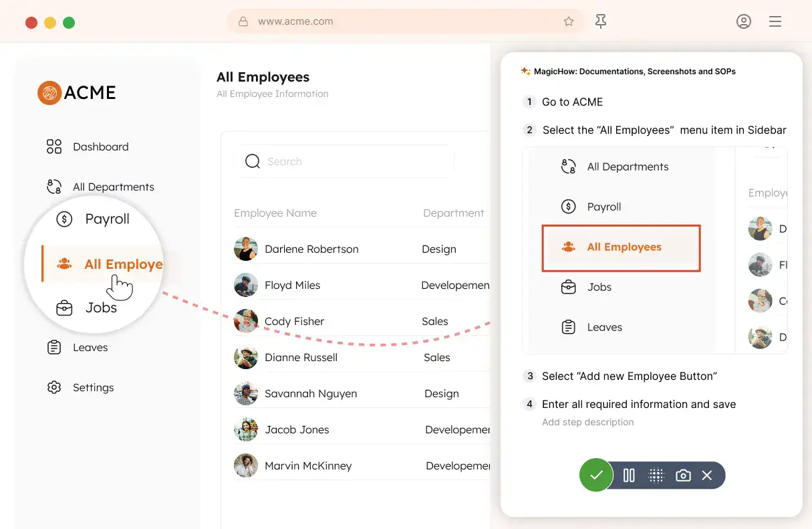This screenshot has height=529, width=812.
Task: Open Darlene Robertson's employee row
Action: [x=311, y=249]
